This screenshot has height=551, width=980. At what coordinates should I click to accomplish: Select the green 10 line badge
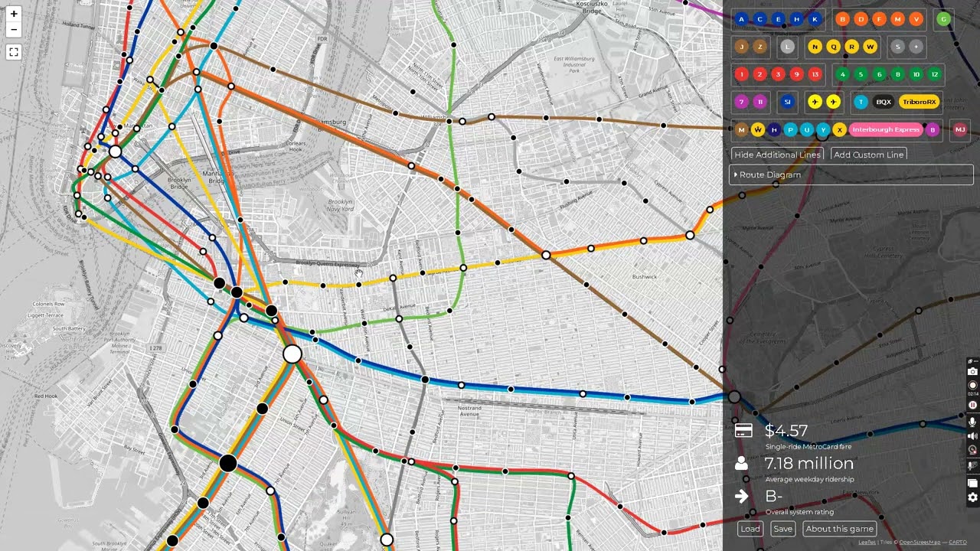tap(916, 74)
